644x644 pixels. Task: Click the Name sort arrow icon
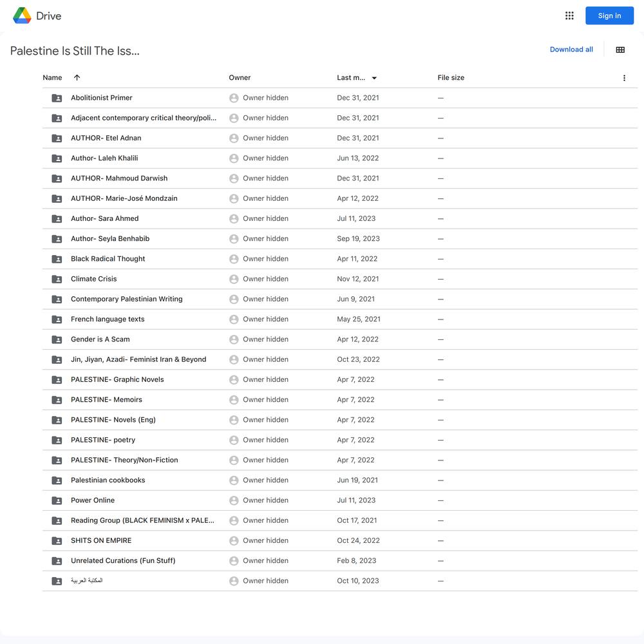pos(77,78)
